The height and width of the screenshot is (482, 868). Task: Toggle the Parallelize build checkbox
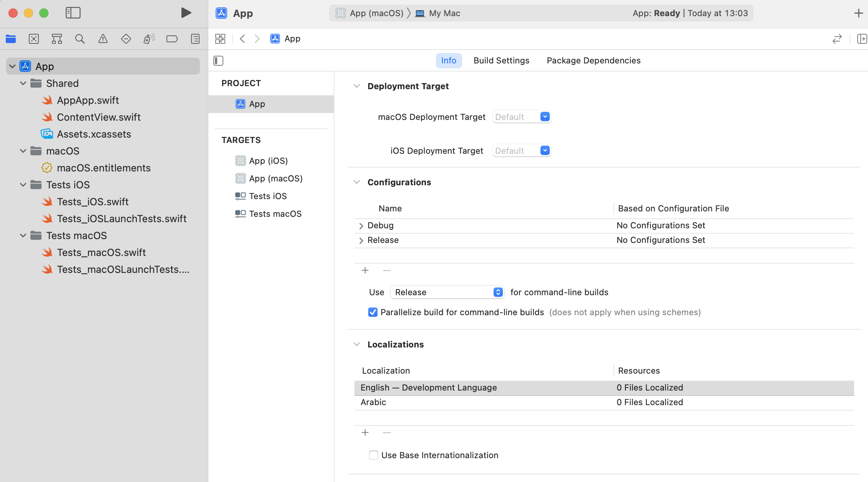click(372, 312)
